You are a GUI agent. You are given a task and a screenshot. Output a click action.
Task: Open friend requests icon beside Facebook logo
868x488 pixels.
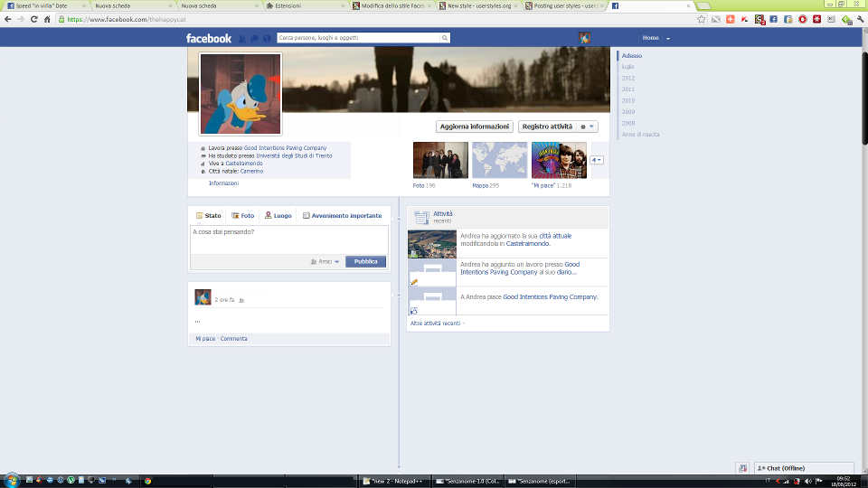(x=242, y=38)
